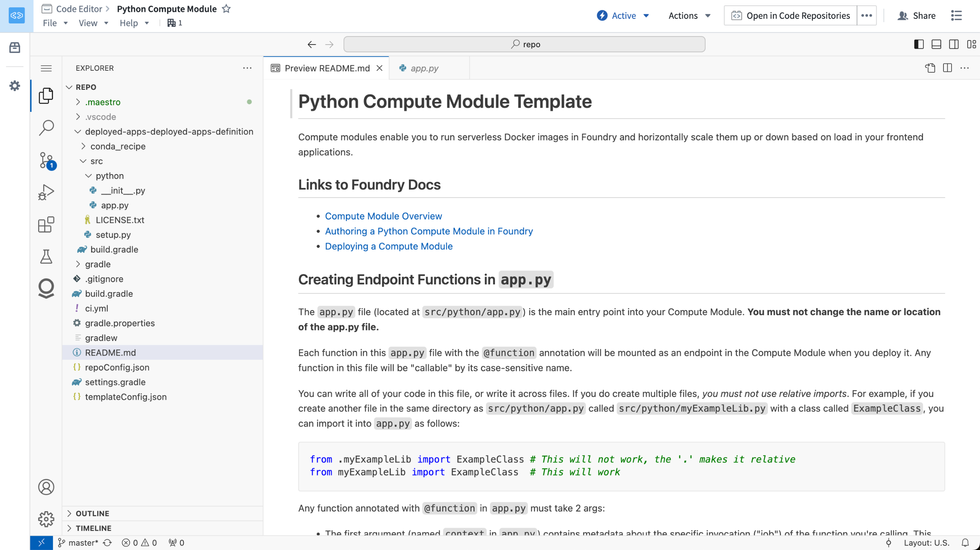This screenshot has width=980, height=550.
Task: Select templateConfig.json in Explorer
Action: click(x=163, y=397)
